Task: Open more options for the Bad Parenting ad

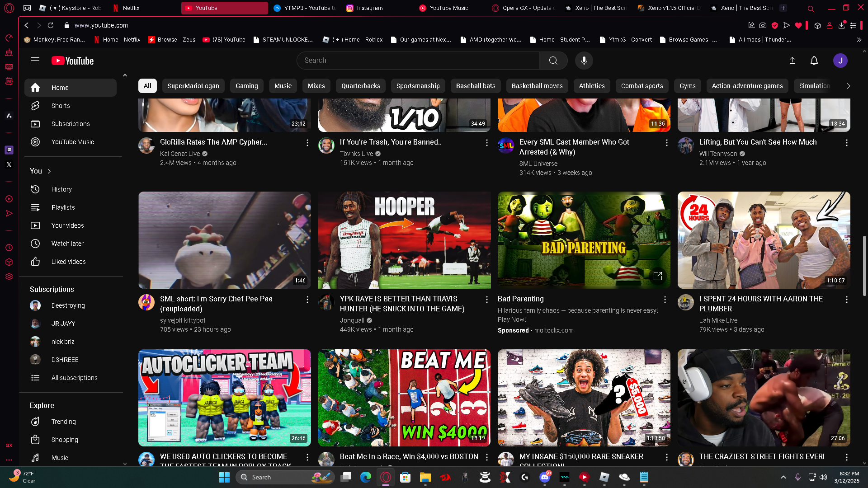Action: [x=665, y=300]
